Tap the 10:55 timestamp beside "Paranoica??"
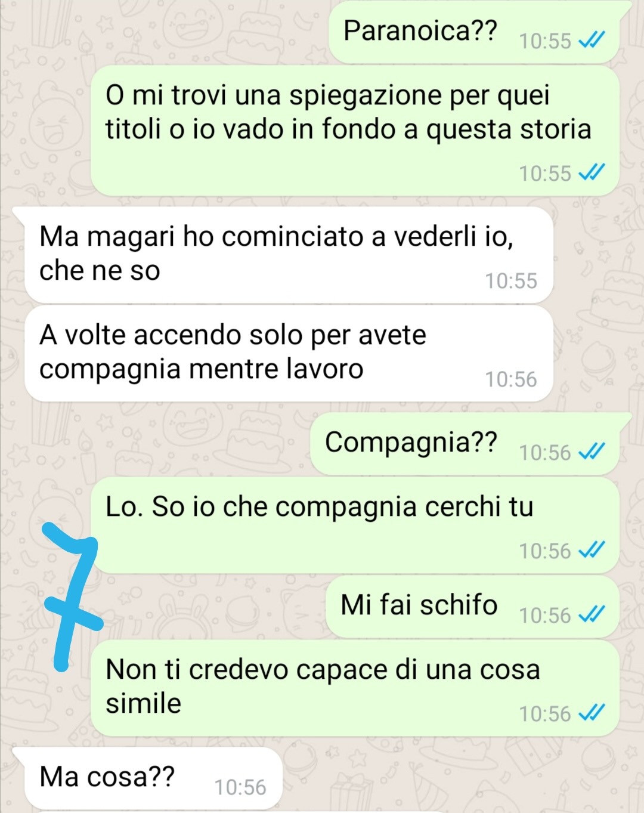 pyautogui.click(x=545, y=41)
